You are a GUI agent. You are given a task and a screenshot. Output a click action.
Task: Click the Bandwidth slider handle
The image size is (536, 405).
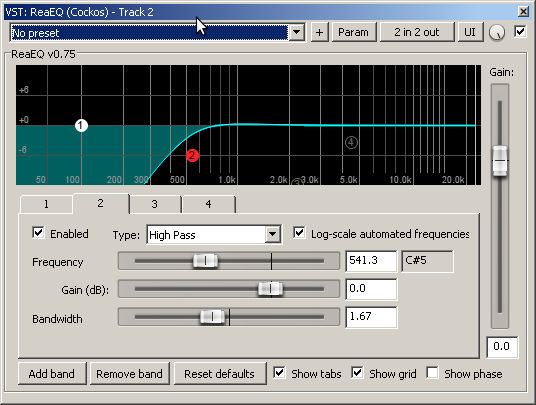click(x=212, y=316)
